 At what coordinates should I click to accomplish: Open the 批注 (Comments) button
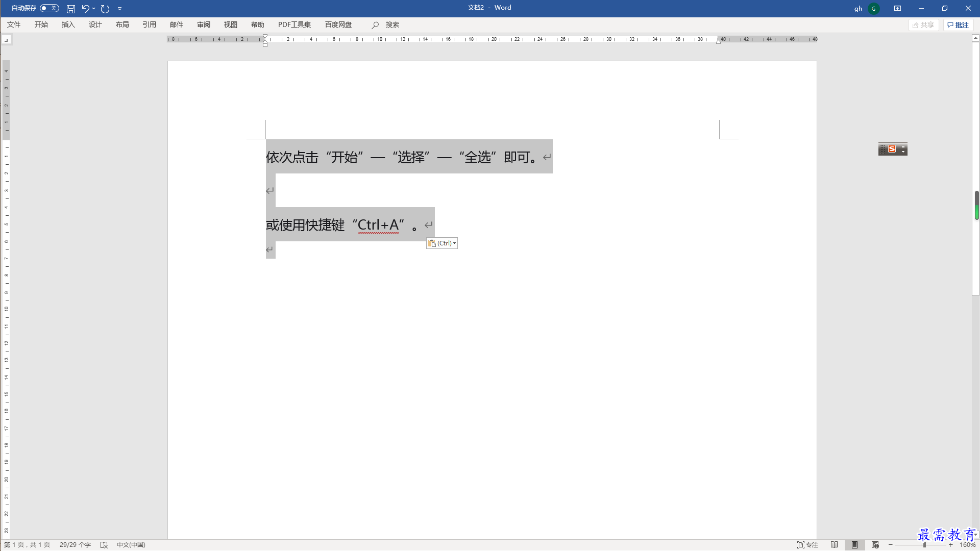pos(958,25)
